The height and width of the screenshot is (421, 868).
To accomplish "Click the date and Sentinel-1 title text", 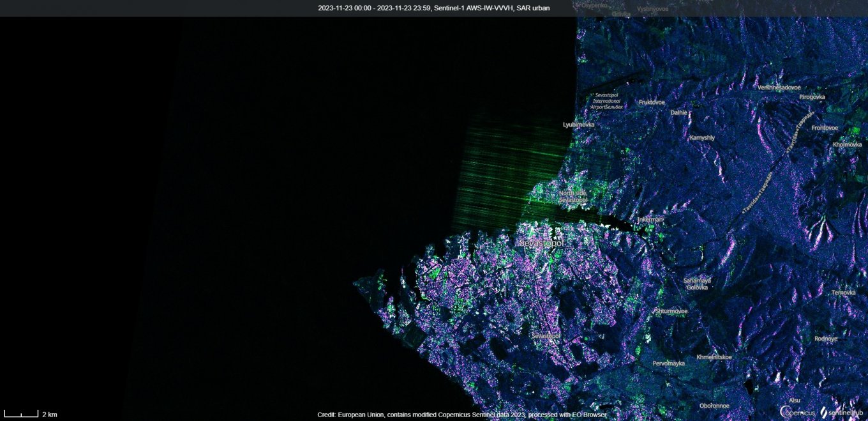I will (433, 8).
